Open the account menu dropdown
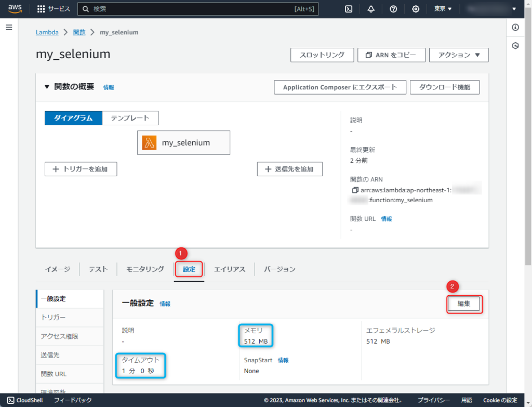Viewport: 532px width, 407px height. click(x=491, y=9)
